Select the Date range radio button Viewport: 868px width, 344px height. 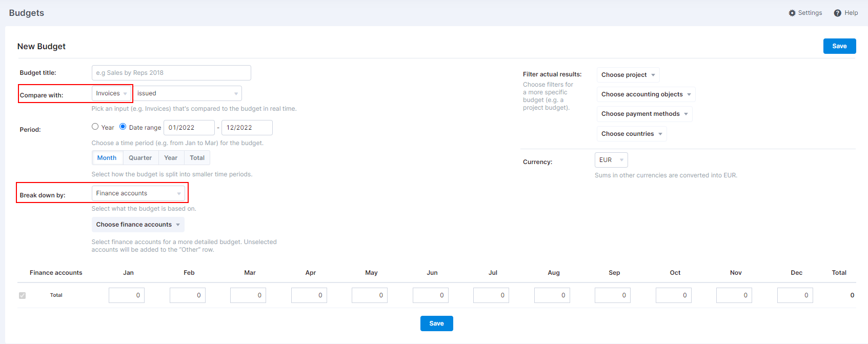pos(123,127)
